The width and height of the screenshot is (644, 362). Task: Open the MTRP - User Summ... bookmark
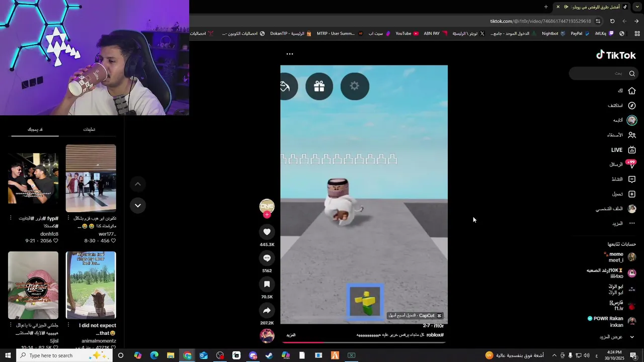[x=339, y=34]
